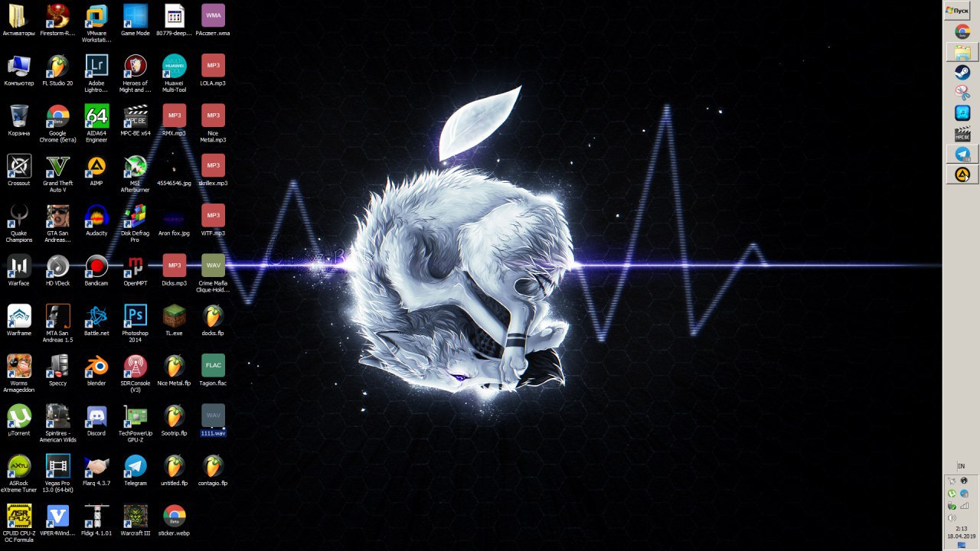This screenshot has width=980, height=551.
Task: Launch Audacity from desktop
Action: [96, 220]
